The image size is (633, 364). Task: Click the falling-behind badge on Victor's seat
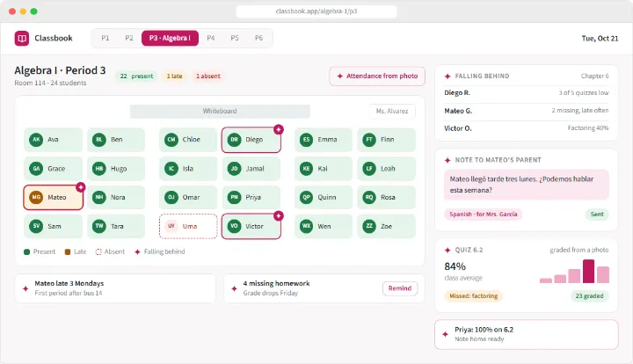[279, 216]
